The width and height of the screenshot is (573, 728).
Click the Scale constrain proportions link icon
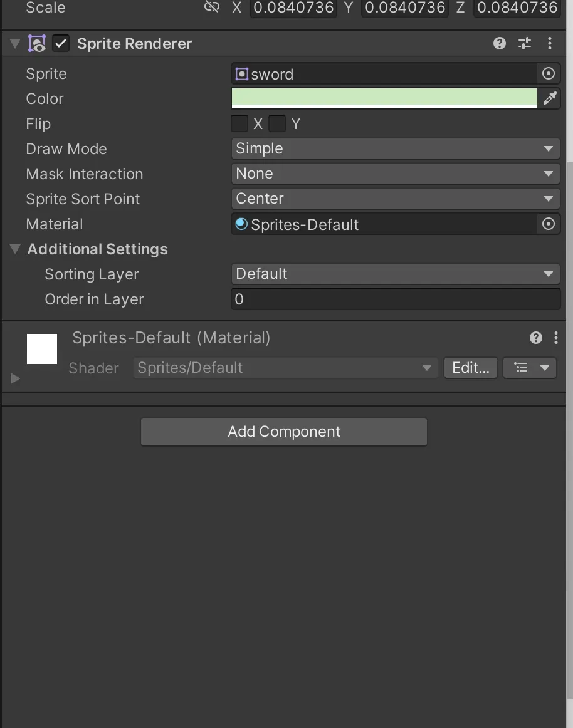coord(212,8)
